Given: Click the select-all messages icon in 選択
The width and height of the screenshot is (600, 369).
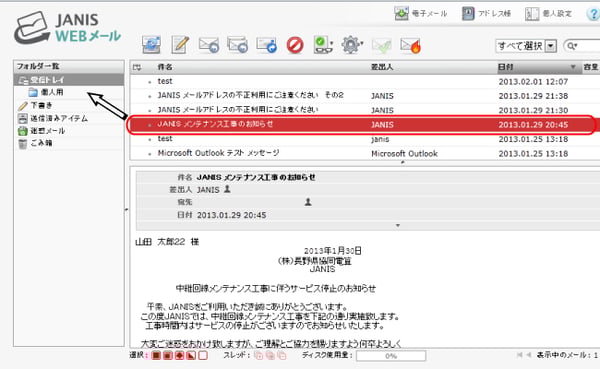Looking at the screenshot, I should [156, 356].
